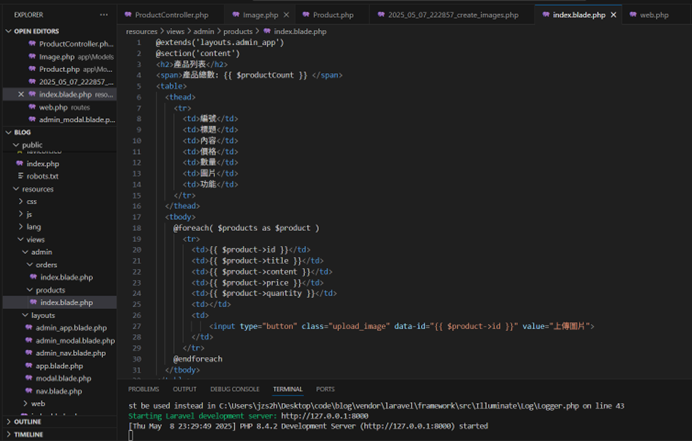Click the terminal cursor prompt line

click(131, 436)
